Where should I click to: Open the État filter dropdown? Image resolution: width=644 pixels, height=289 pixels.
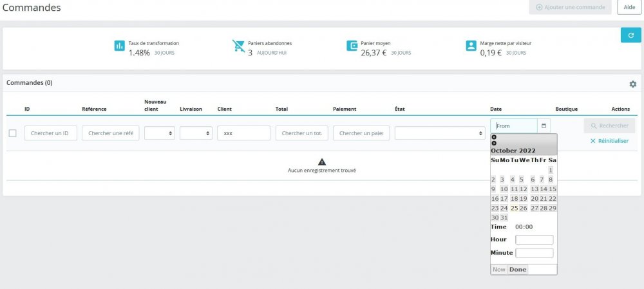(440, 133)
